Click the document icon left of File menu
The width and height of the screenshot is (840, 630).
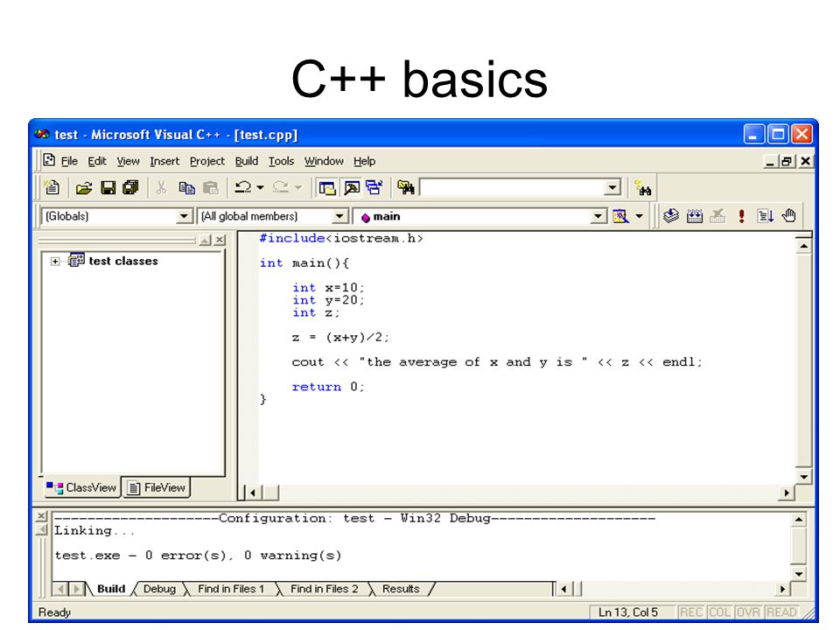click(49, 160)
